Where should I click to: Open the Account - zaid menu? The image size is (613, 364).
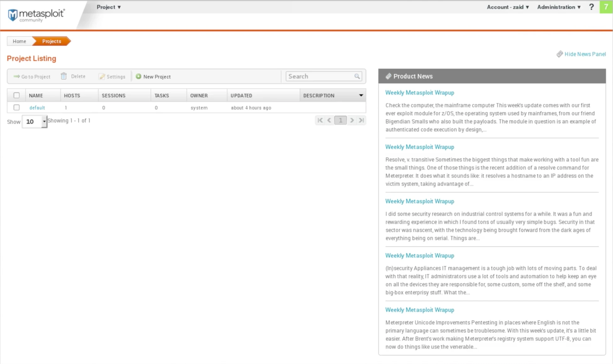508,7
